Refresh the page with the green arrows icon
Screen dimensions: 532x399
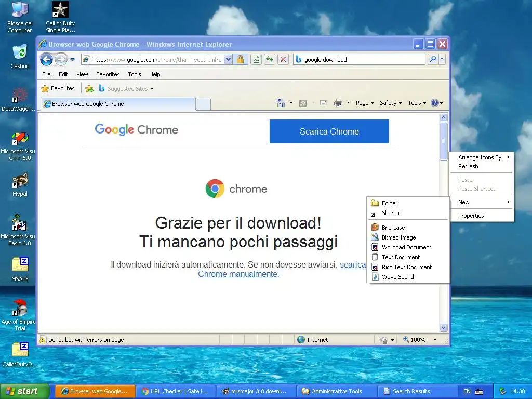click(x=270, y=60)
